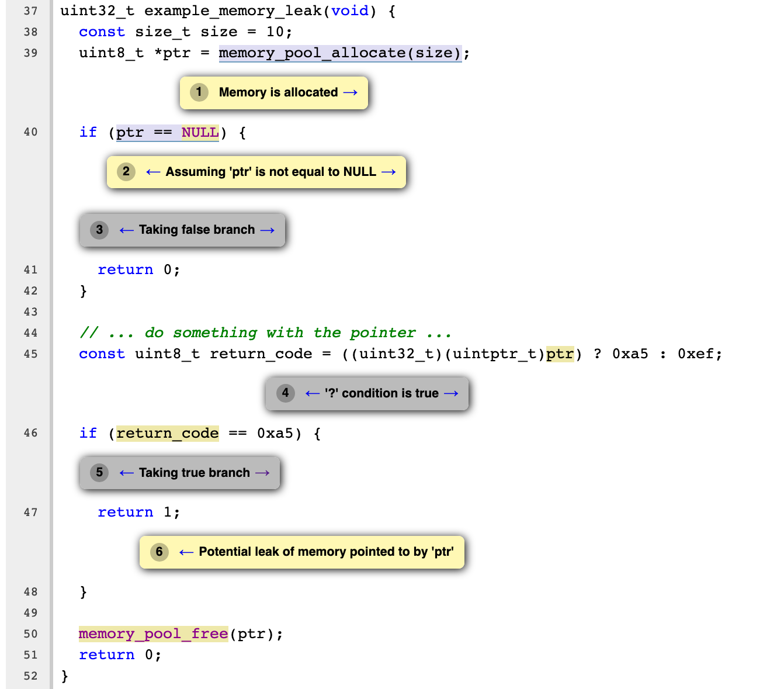Click line number 47 in the gutter
This screenshot has height=689, width=784.
[x=30, y=513]
